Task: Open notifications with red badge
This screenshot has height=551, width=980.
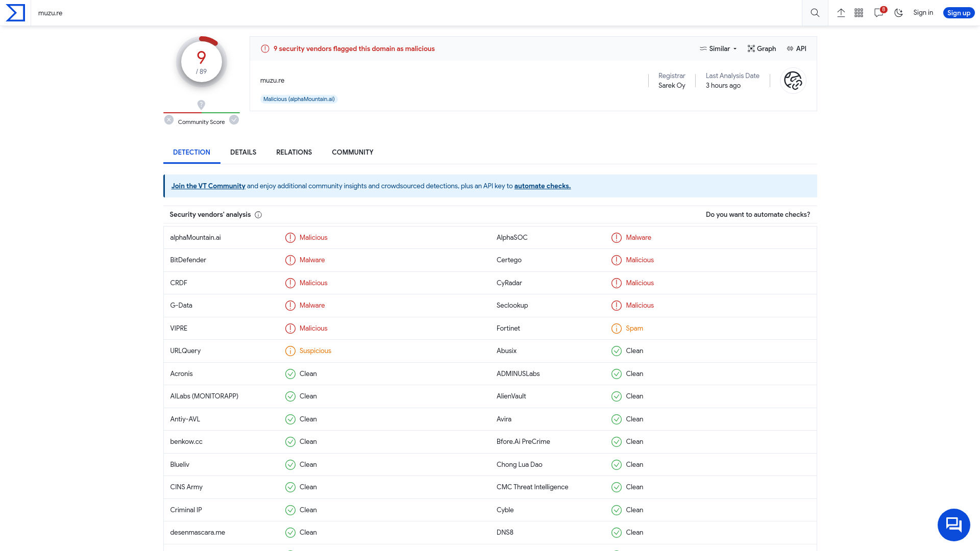Action: (880, 12)
